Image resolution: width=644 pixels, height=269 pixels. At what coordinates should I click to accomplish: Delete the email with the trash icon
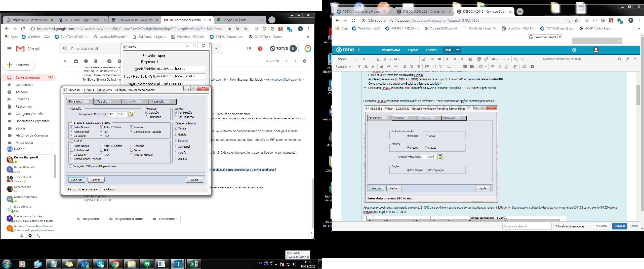pyautogui.click(x=96, y=61)
